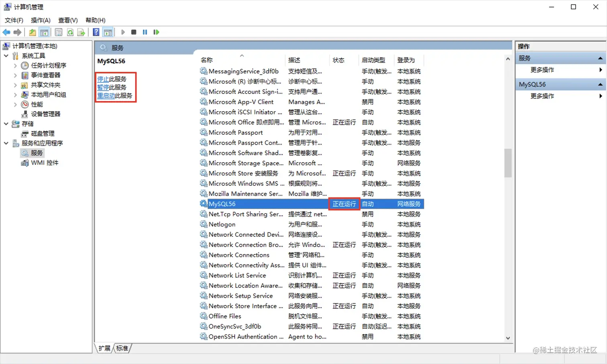This screenshot has width=607, height=364.
Task: Click the clock icon of 任务计划程序
Action: pos(25,65)
